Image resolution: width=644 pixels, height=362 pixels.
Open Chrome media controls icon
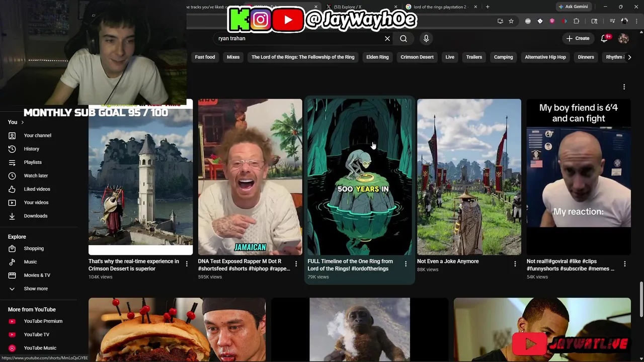[x=612, y=21]
